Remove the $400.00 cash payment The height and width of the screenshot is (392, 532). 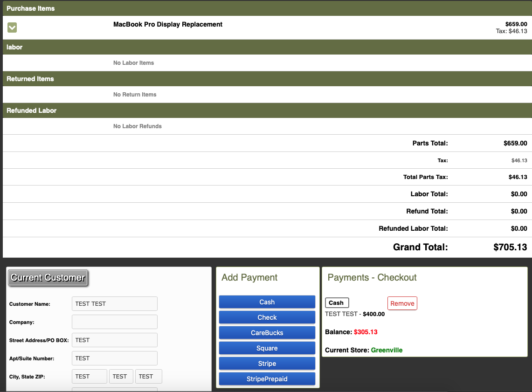[402, 303]
